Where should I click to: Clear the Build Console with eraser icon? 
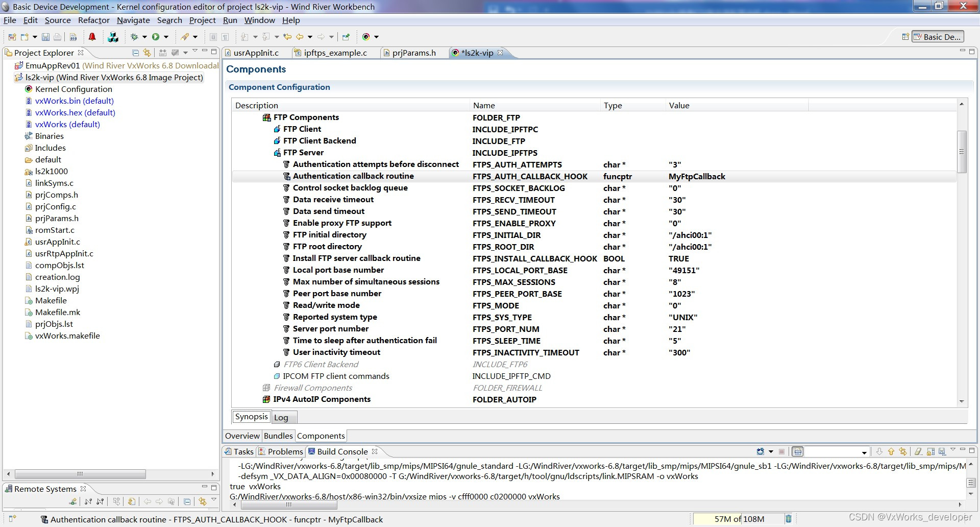(918, 451)
